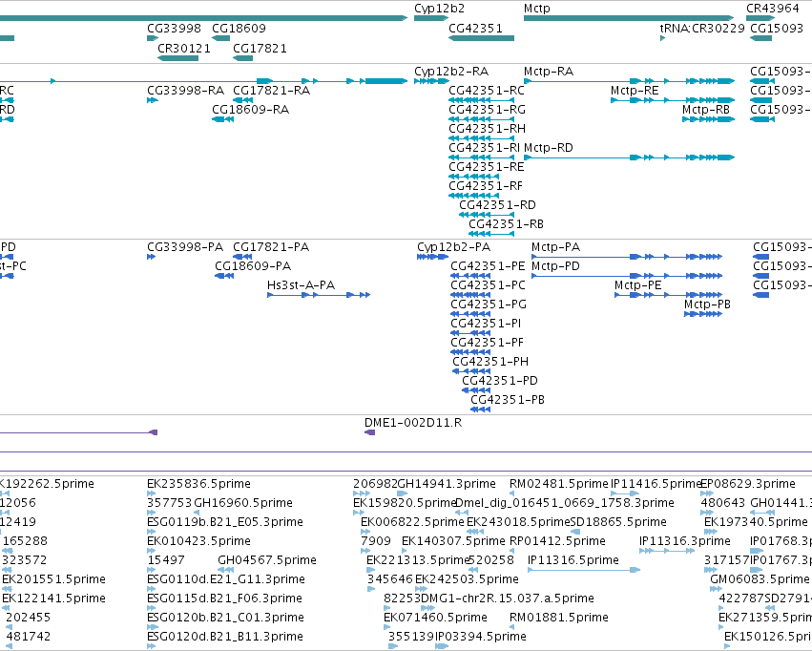Click the Mctp-RD transcript label

(549, 148)
